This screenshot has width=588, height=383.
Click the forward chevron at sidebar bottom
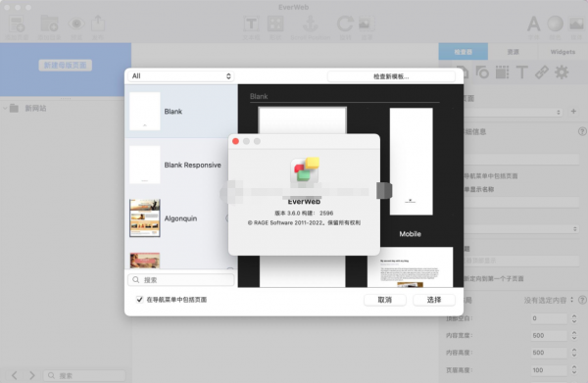[32, 375]
